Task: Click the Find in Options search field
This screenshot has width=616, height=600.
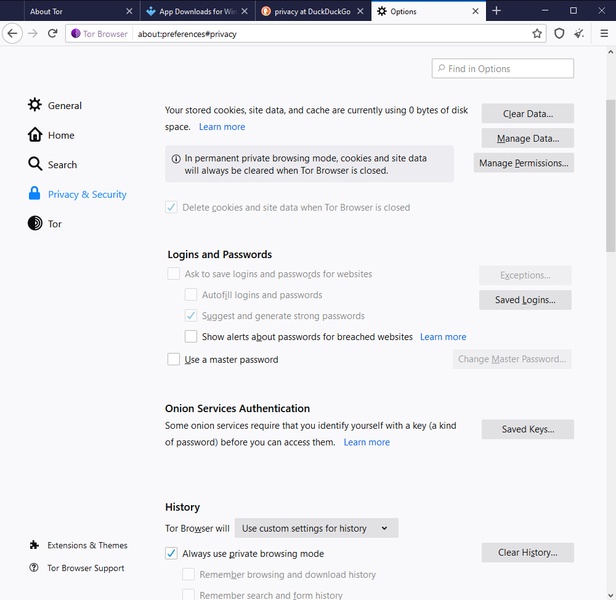Action: click(x=503, y=69)
